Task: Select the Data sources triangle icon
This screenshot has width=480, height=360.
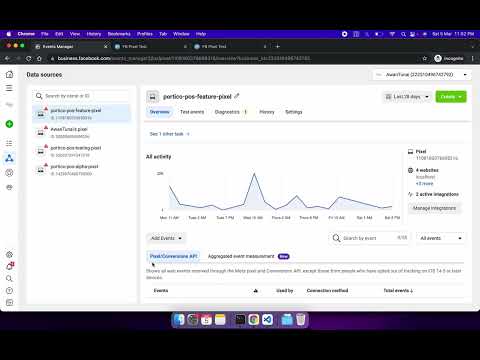Action: pos(9,158)
